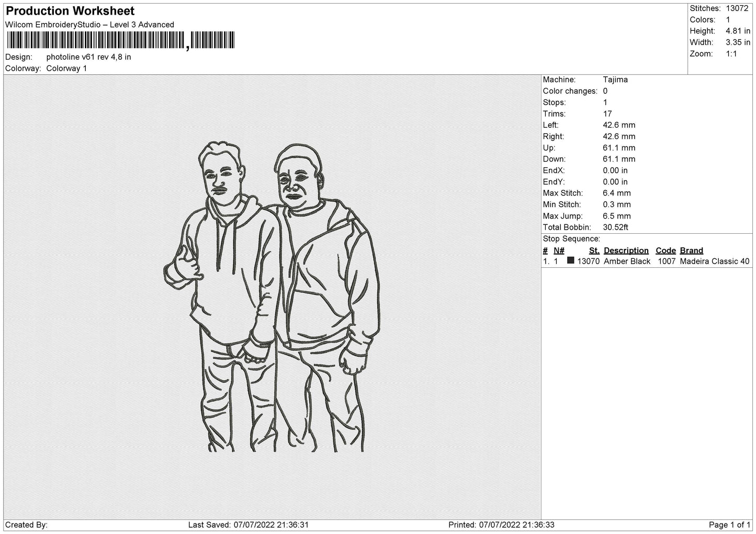The image size is (756, 534).
Task: Click '42.6 mm' in the Left row
Action: [x=619, y=125]
